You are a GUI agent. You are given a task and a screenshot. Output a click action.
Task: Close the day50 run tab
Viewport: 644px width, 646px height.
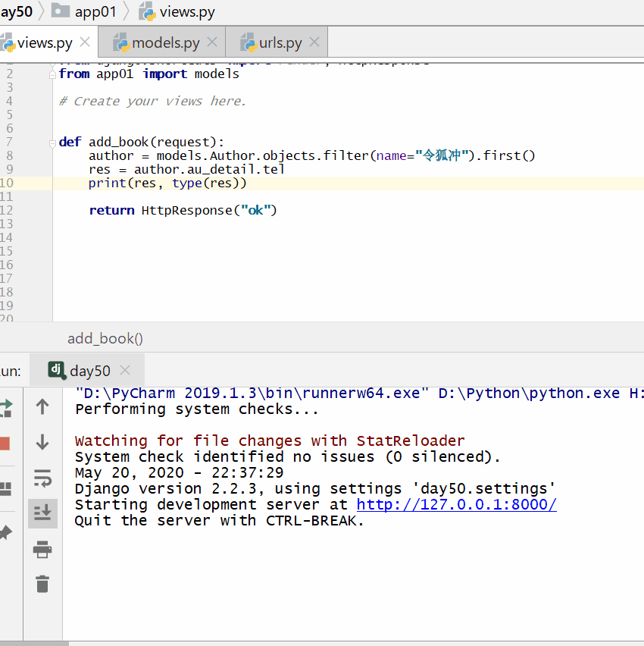click(126, 371)
